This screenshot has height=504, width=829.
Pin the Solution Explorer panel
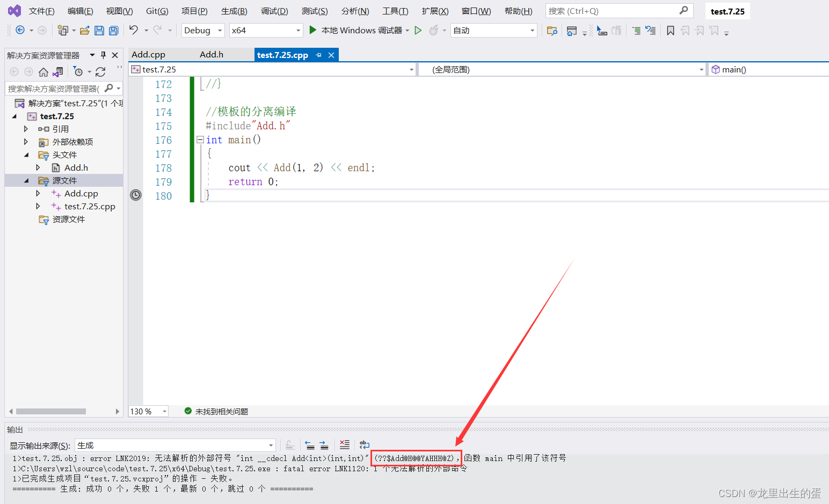104,55
